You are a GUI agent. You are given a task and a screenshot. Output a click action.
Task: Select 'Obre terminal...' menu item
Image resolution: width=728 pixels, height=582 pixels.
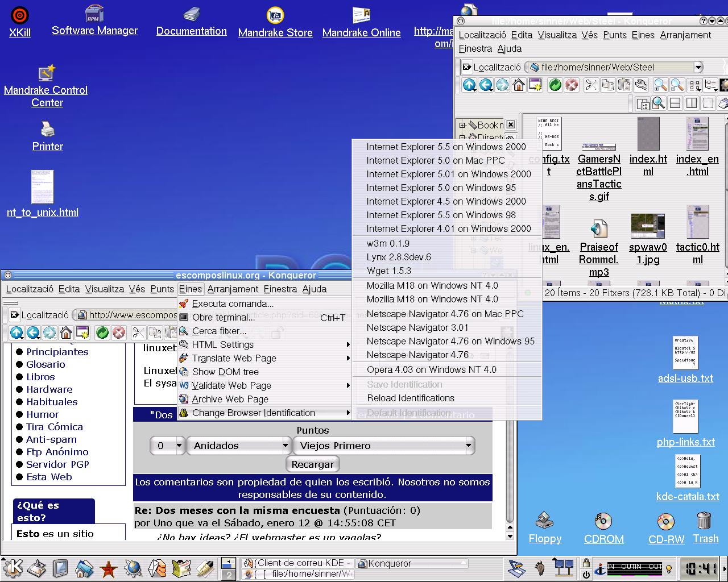pos(264,317)
